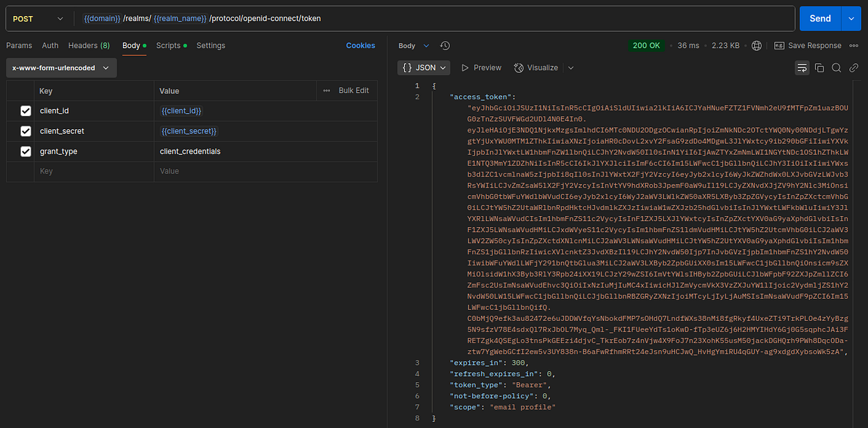Click the link icon in the response toolbar
The width and height of the screenshot is (868, 428).
click(854, 67)
